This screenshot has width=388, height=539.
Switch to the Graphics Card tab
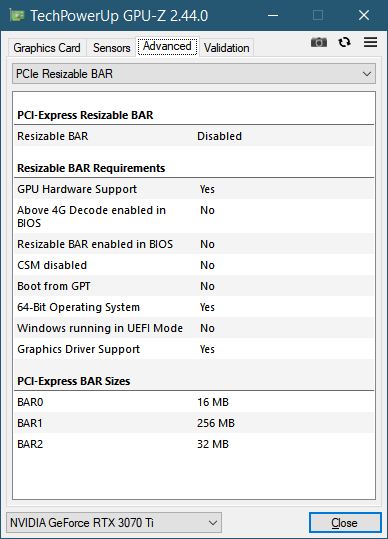(47, 48)
